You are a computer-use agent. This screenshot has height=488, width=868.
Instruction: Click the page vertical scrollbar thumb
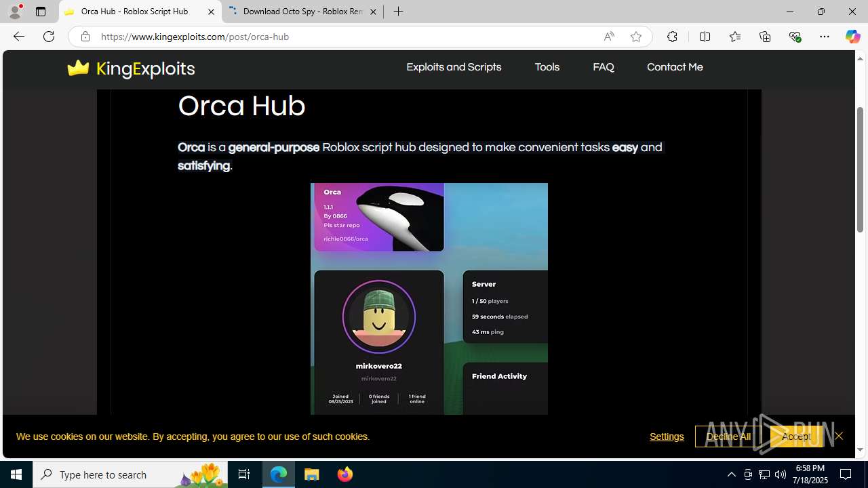pos(860,169)
